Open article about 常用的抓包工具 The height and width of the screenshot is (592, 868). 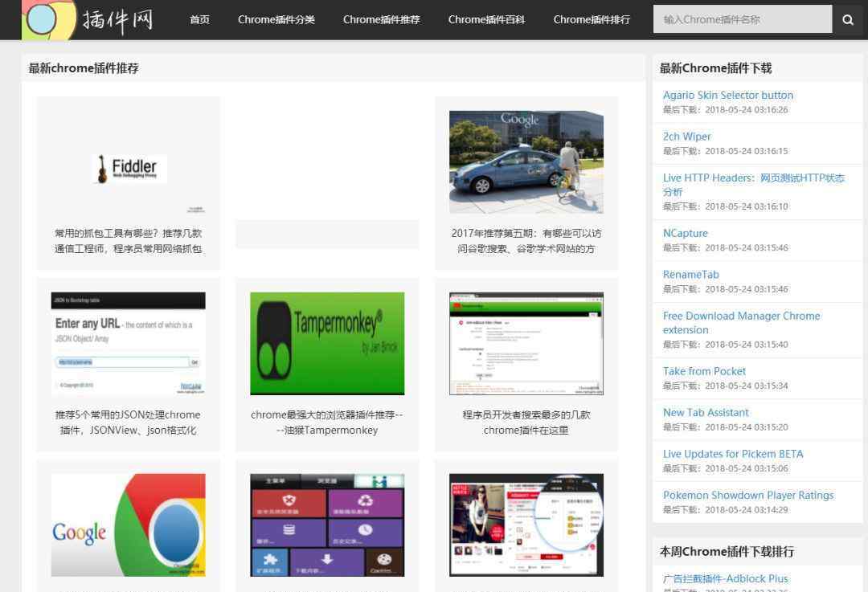129,241
